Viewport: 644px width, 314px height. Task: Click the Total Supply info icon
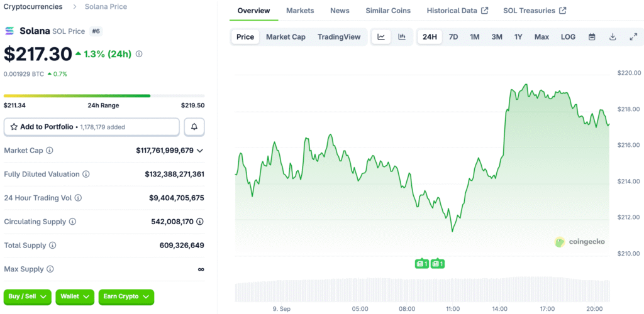pos(53,246)
